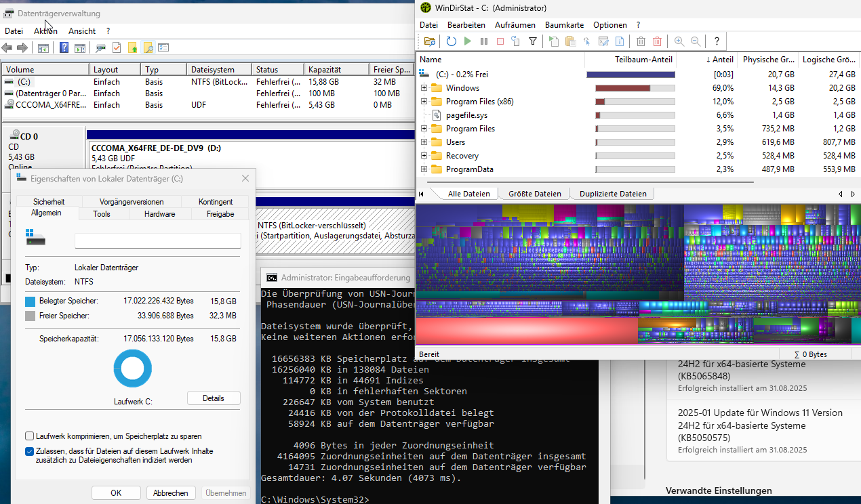Screen dimensions: 861x504
Task: Open the Optionen menu in WinDirStat
Action: 610,25
